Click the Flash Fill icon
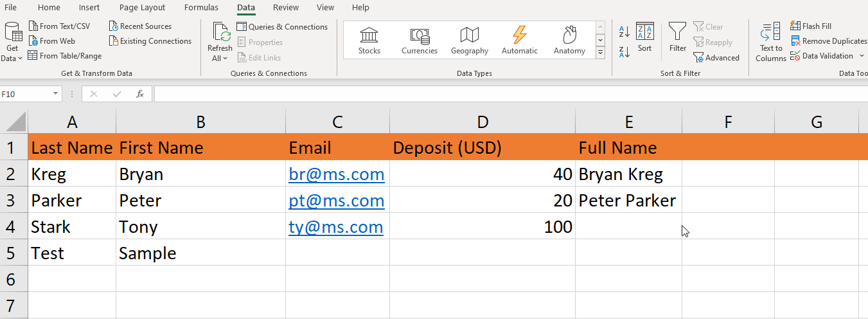Image resolution: width=868 pixels, height=319 pixels. [795, 26]
